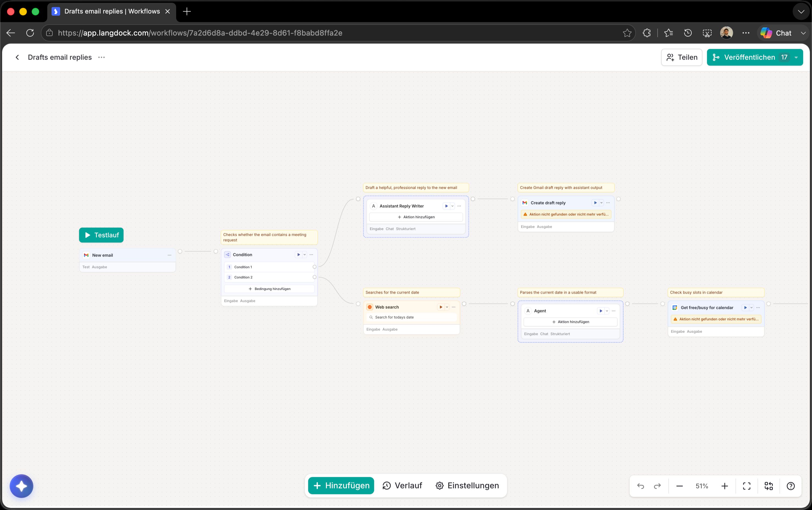
Task: Click Hinzufügen to add a node
Action: [x=341, y=485]
